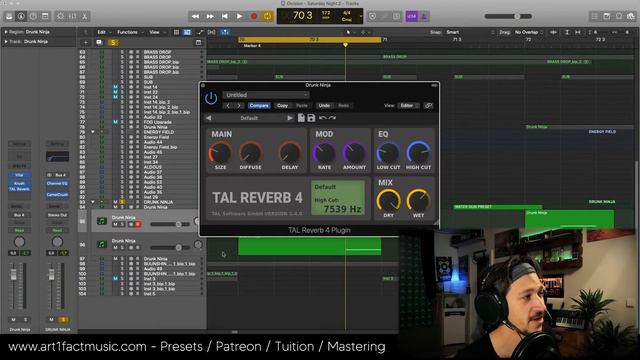Screen dimensions: 640x360
Task: Click the track list grid view icon
Action: coord(176,32)
